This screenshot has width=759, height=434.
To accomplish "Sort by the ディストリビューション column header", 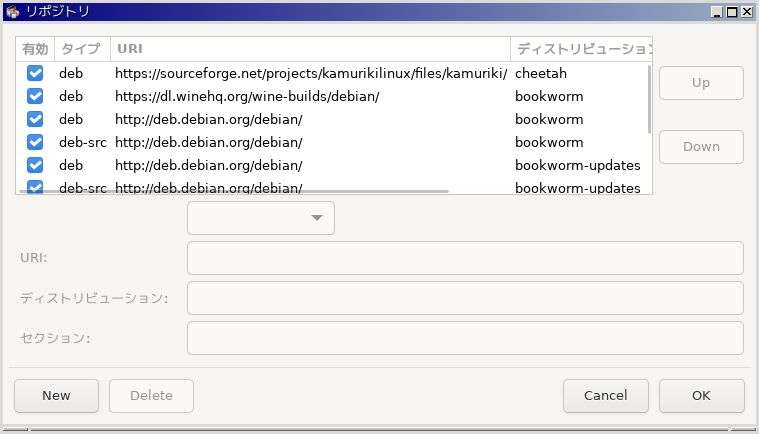I will (581, 49).
